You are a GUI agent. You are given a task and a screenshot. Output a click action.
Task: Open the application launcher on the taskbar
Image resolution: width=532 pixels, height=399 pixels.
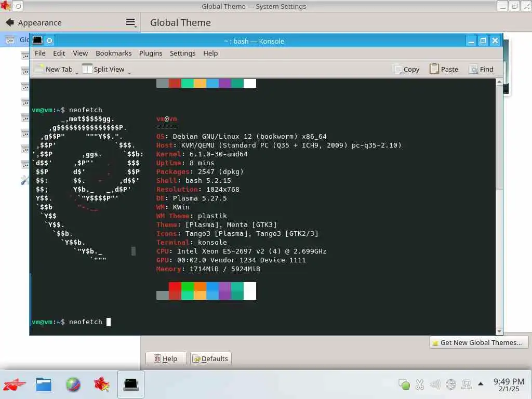[14, 384]
